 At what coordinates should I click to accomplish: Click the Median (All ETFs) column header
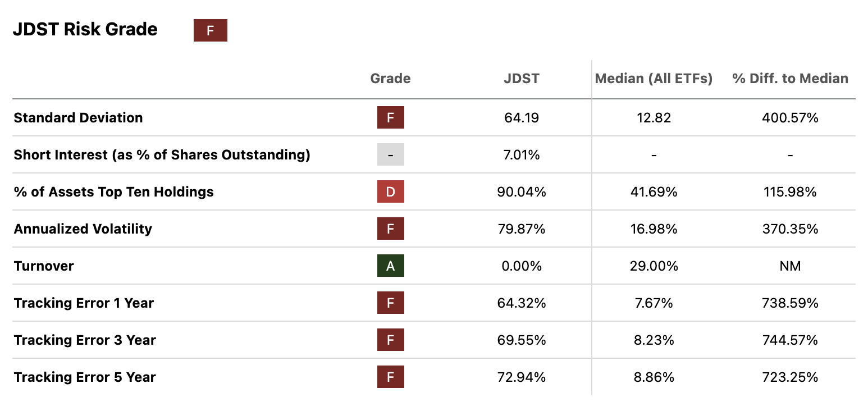[x=654, y=79]
